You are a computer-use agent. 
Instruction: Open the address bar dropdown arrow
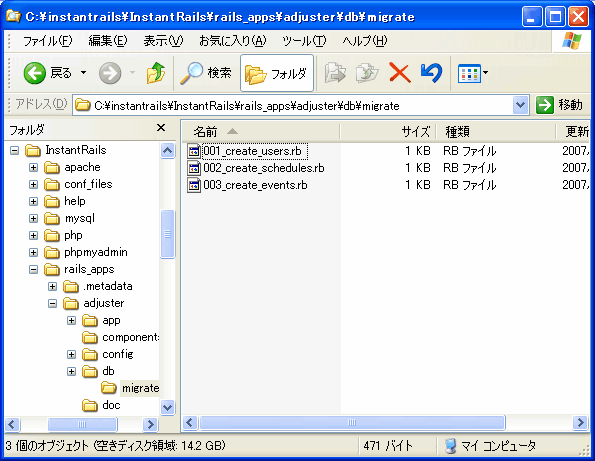click(520, 105)
